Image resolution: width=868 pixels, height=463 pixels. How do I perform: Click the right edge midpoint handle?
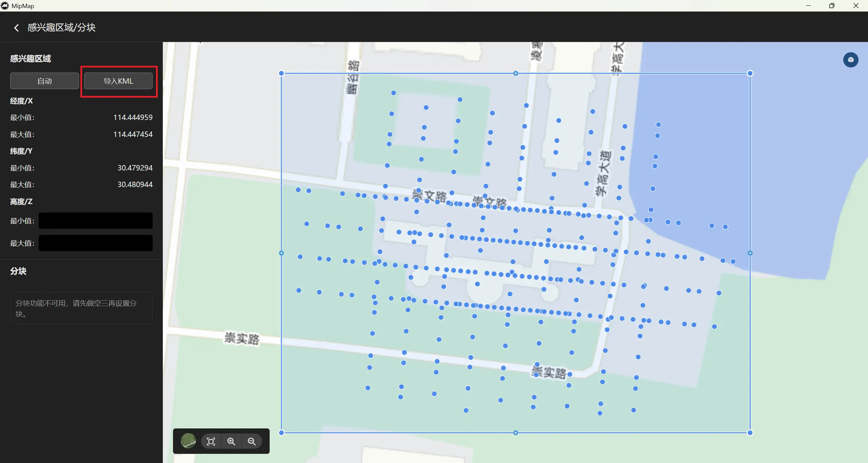click(750, 253)
